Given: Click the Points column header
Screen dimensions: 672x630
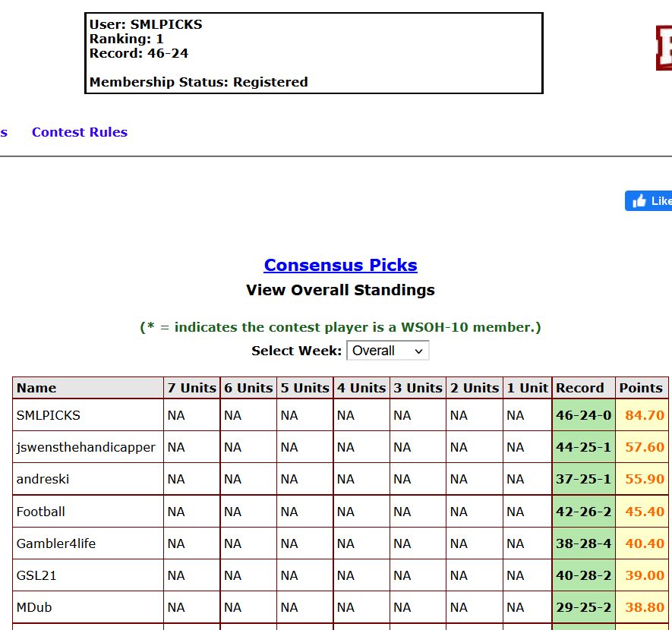Looking at the screenshot, I should coord(642,388).
